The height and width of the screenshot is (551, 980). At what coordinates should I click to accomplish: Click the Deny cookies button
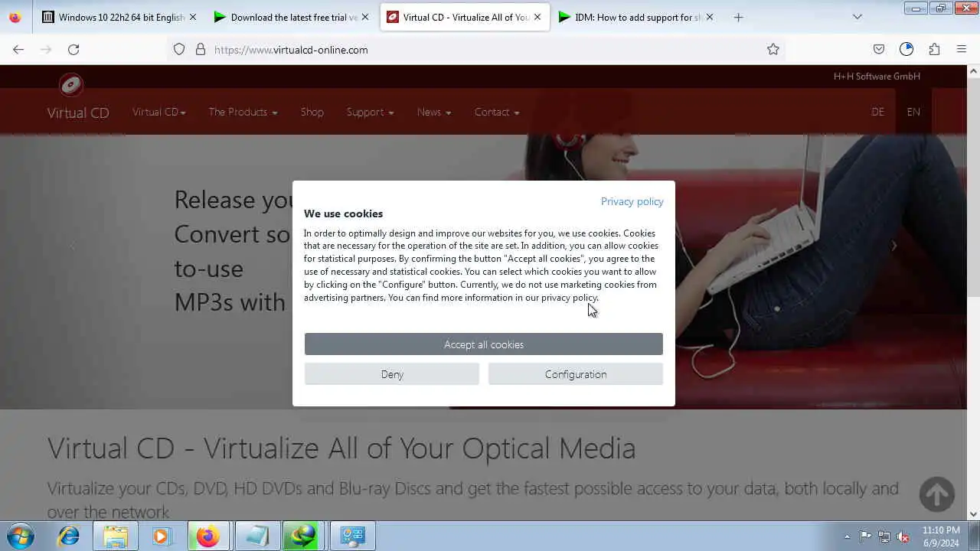[392, 374]
